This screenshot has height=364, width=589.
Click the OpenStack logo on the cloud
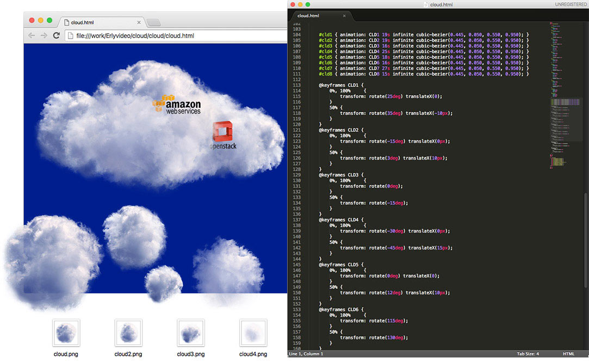(x=223, y=135)
